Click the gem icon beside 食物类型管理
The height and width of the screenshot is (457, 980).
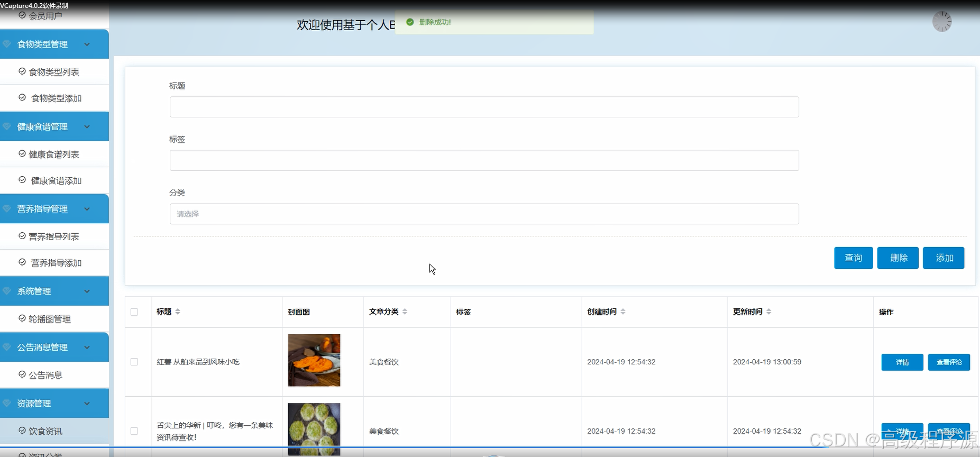7,44
